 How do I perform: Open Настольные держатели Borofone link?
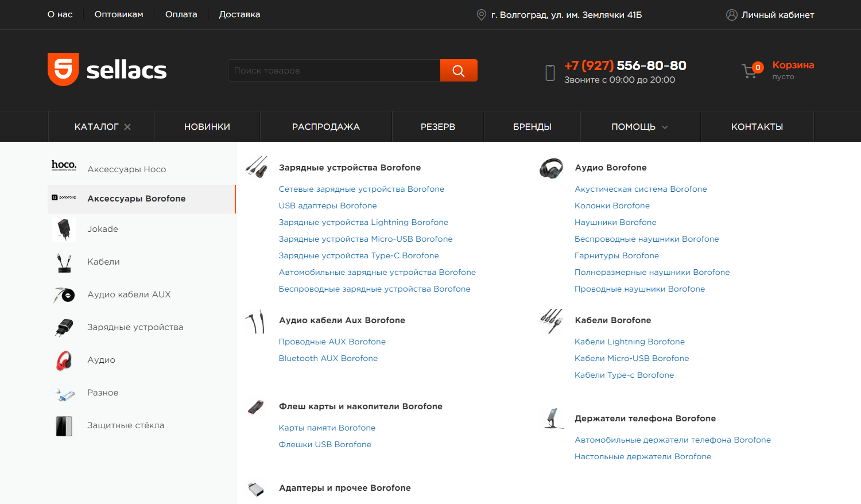click(x=643, y=456)
